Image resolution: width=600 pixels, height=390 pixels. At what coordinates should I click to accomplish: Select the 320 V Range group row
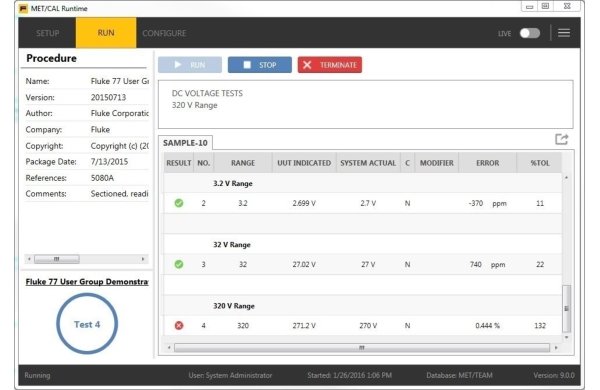coord(363,306)
